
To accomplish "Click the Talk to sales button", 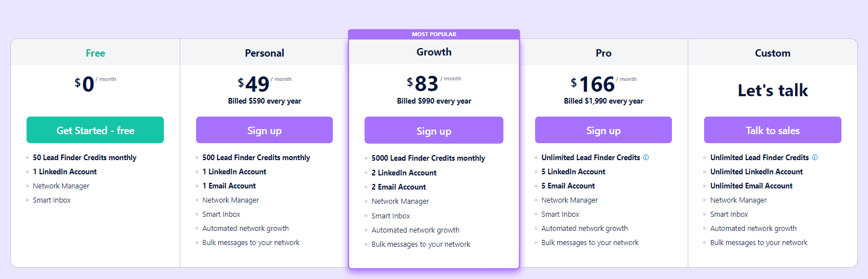I will pyautogui.click(x=772, y=130).
